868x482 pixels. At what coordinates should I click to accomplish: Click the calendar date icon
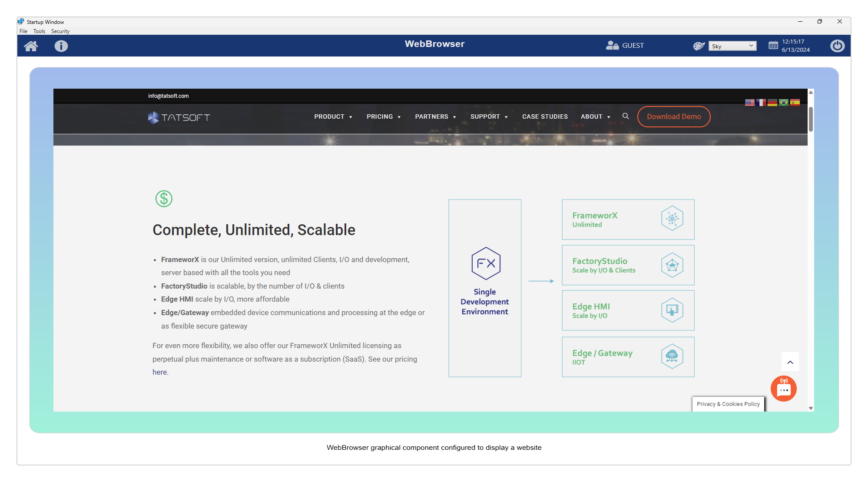[773, 45]
